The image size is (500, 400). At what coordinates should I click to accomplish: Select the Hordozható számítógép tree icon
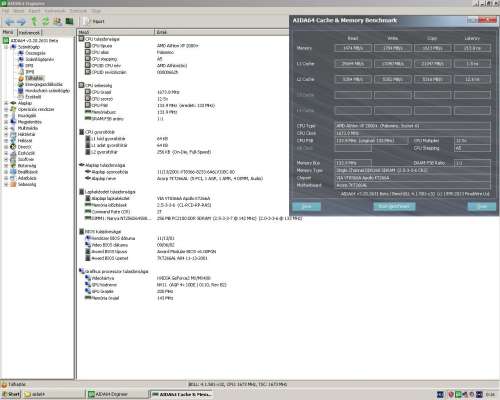[x=21, y=91]
